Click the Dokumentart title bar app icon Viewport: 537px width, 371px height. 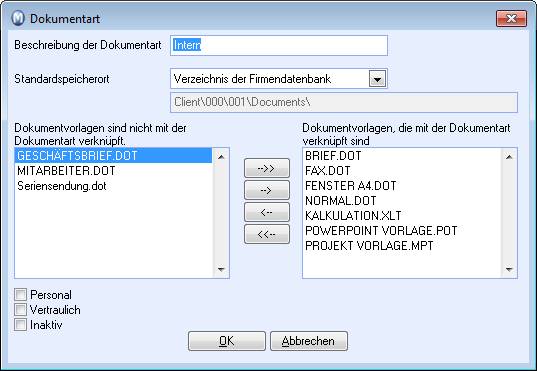click(x=18, y=18)
